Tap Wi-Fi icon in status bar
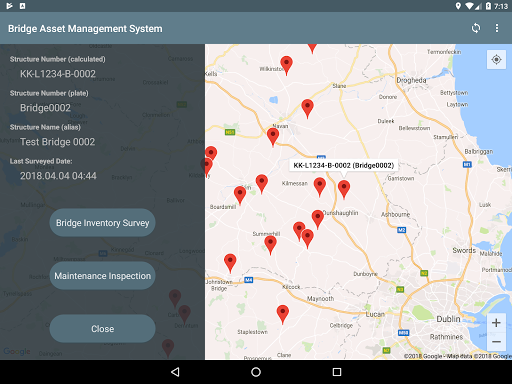Viewport: 512px width, 384px height. (470, 6)
